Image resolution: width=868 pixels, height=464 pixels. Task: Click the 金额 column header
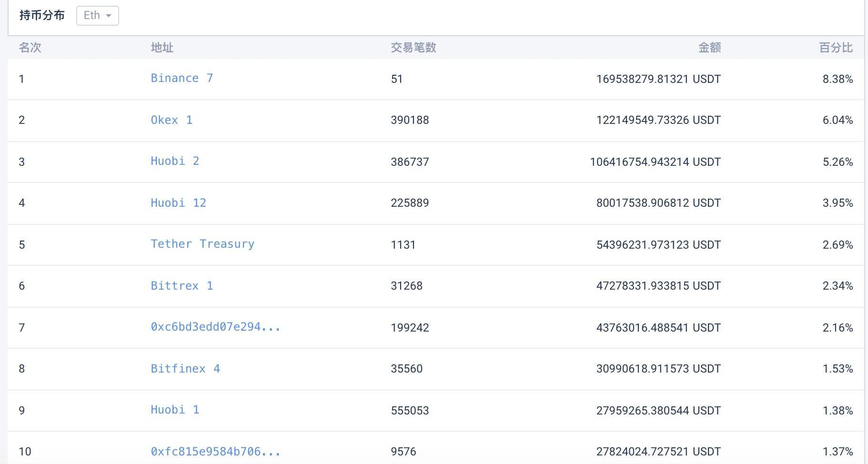tap(709, 48)
